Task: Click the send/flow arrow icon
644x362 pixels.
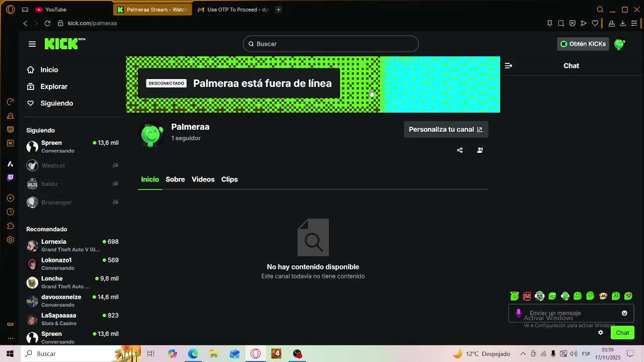Action: pyautogui.click(x=584, y=23)
